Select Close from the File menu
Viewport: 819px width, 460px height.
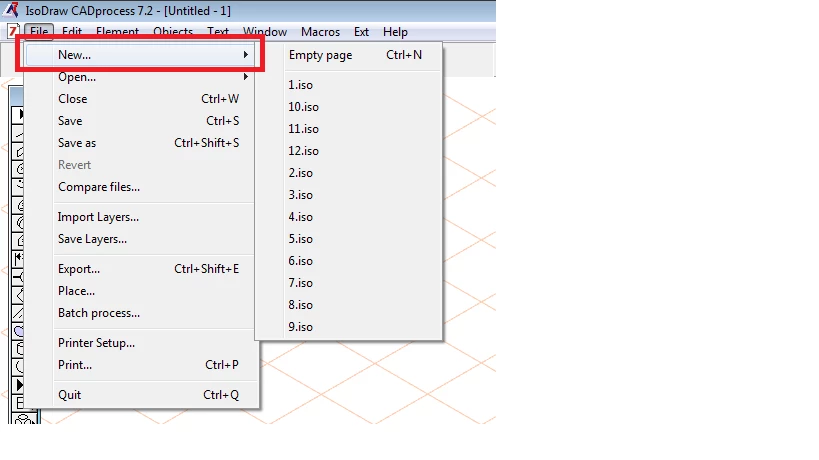140,99
